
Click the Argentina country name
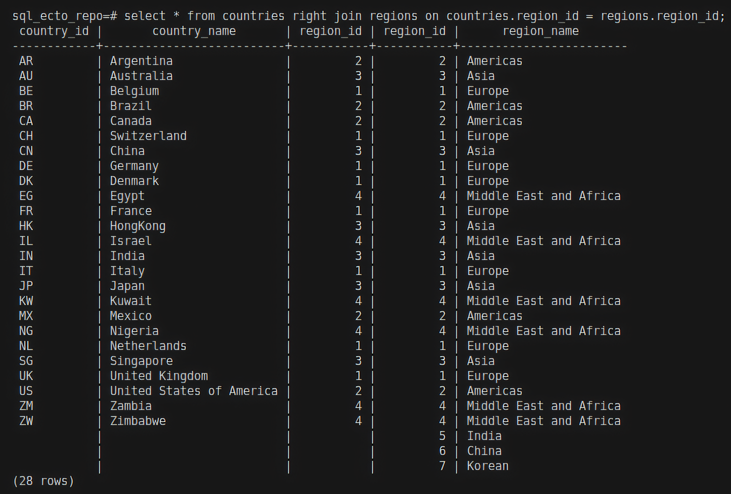141,61
